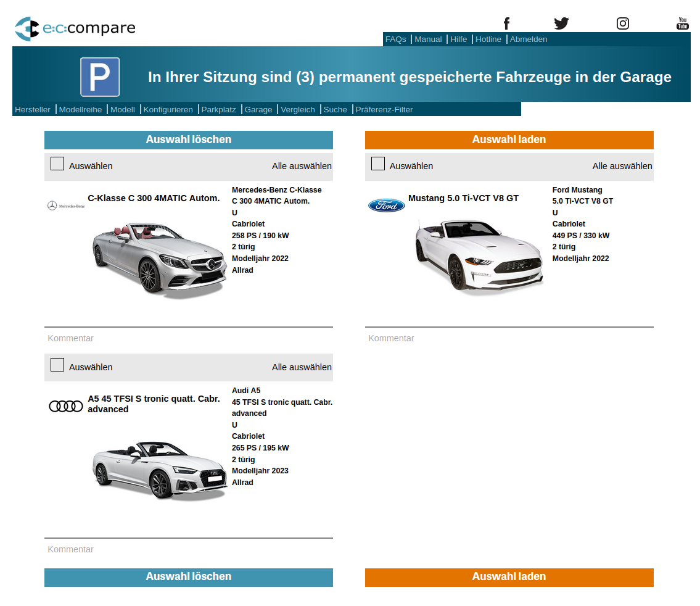Tick the Auswählen checkbox for Ford Mustang
Image resolution: width=700 pixels, height=606 pixels.
coord(377,164)
